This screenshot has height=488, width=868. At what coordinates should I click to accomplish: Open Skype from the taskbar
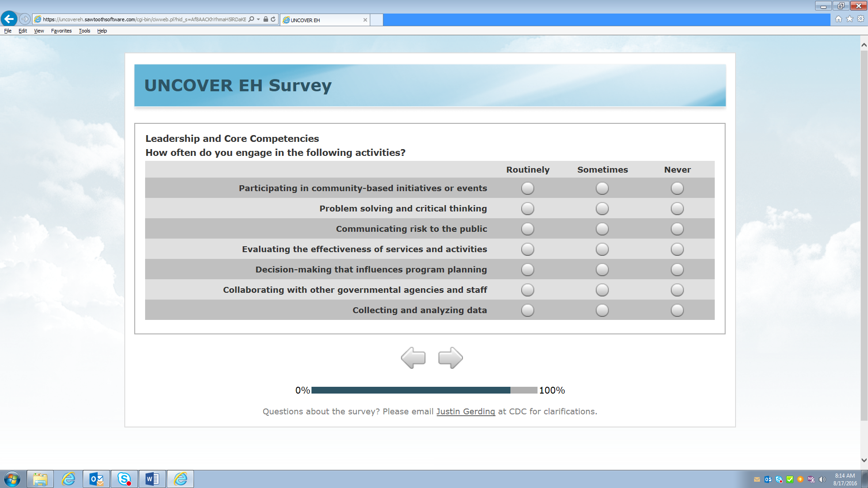click(x=124, y=479)
